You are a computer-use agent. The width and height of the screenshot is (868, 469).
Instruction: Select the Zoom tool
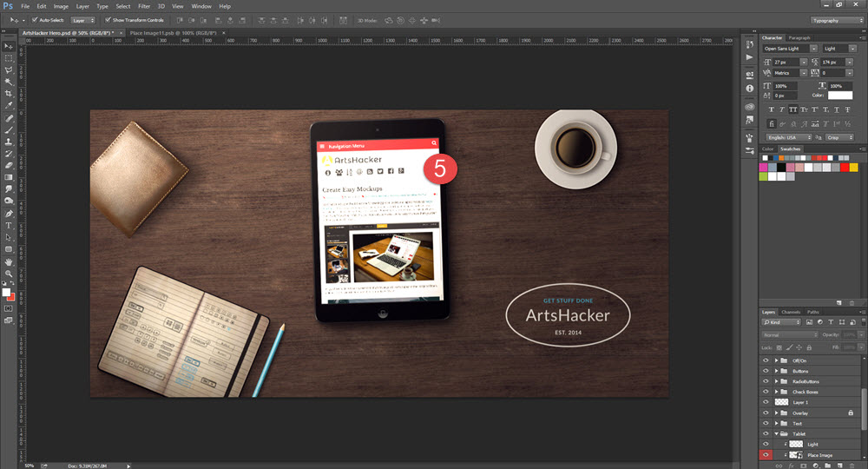[9, 274]
